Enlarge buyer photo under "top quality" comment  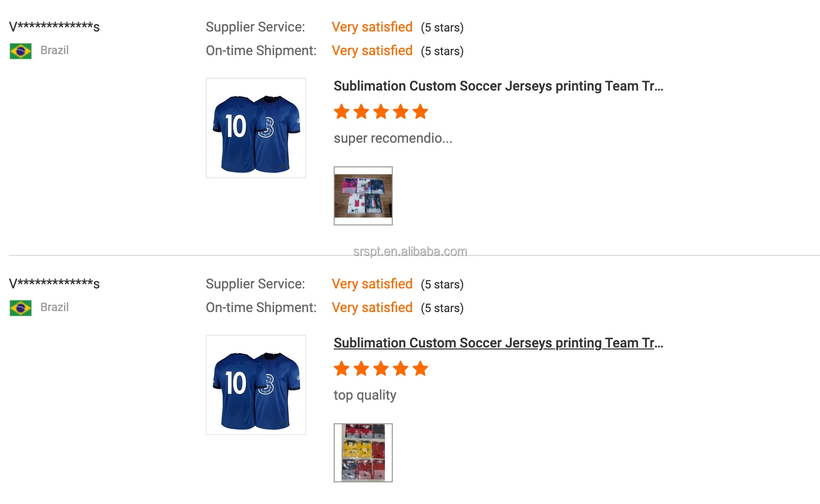tap(363, 453)
